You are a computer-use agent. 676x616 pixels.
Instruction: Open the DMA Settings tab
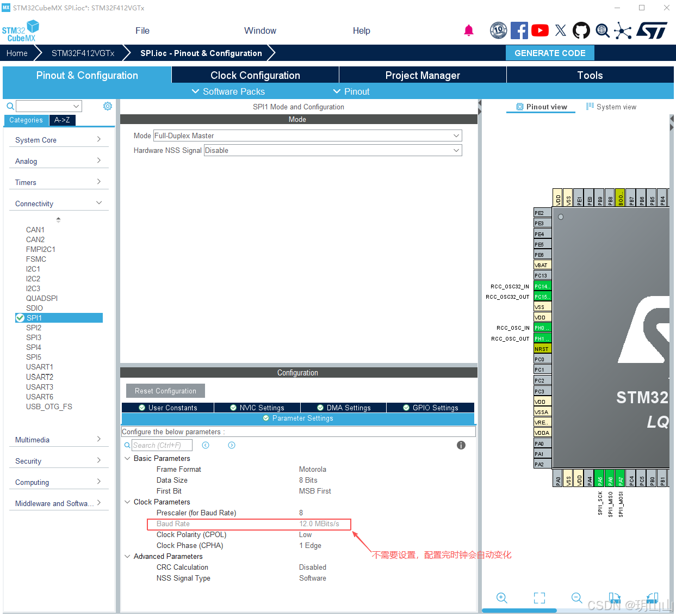343,408
